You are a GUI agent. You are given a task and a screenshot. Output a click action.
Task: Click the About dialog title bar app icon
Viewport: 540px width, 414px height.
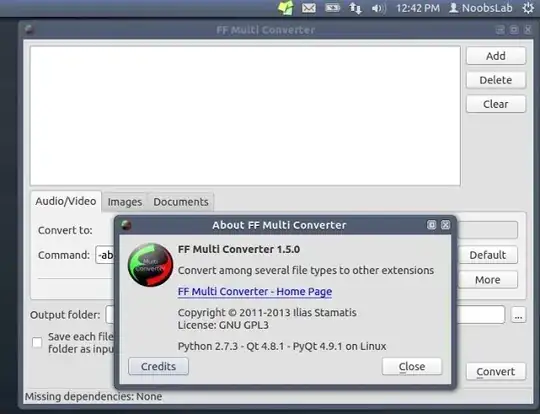[x=126, y=225]
